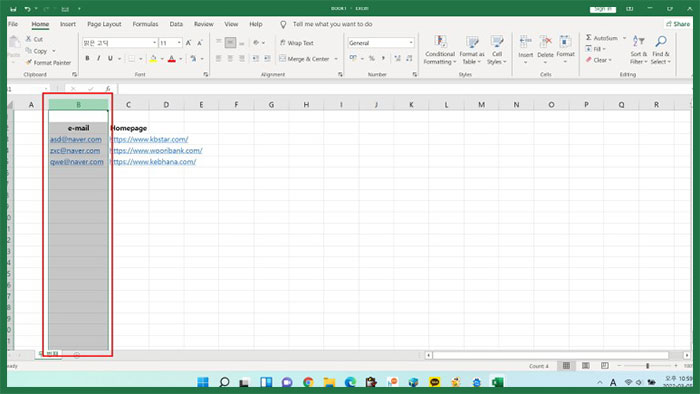Switch to the Review tab
The width and height of the screenshot is (700, 394).
204,24
